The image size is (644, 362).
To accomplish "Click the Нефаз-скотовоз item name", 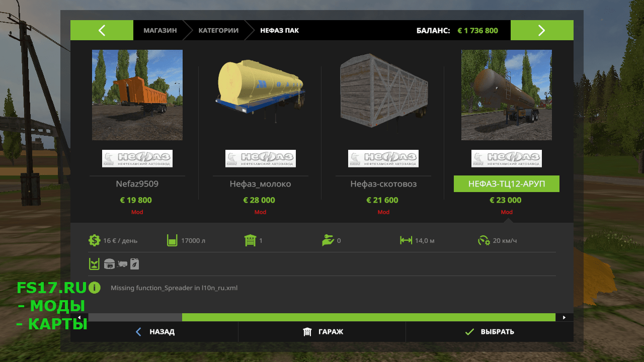I will 383,184.
